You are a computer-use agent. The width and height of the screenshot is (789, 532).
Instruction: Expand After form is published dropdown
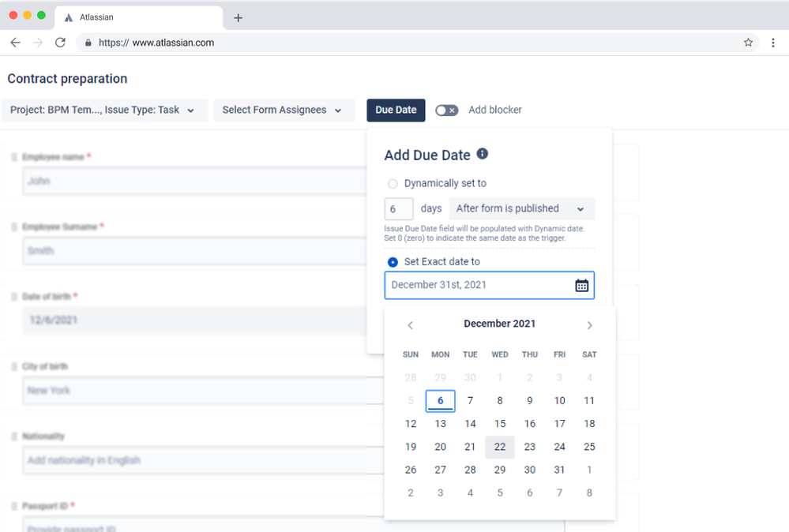click(522, 208)
